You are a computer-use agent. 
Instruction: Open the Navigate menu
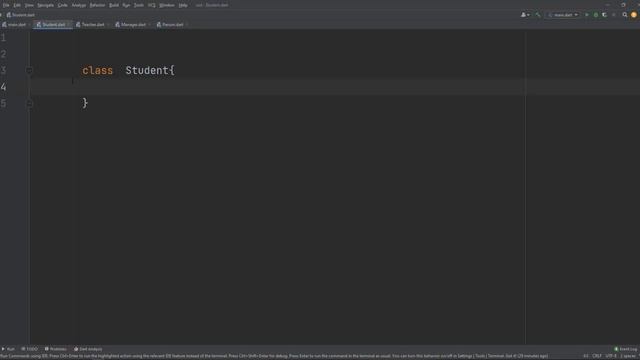[46, 5]
